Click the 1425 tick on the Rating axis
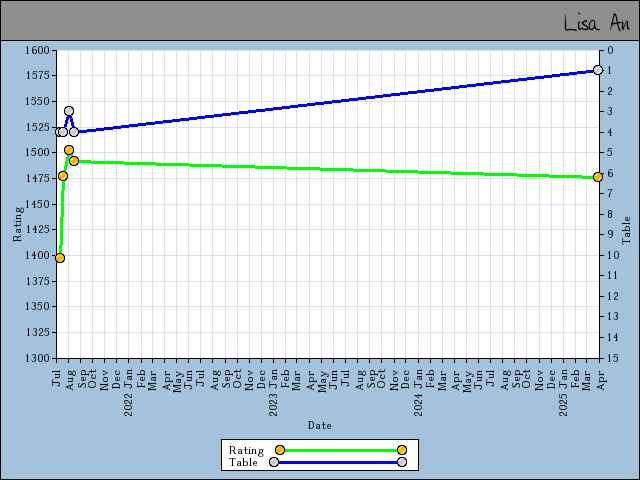Image resolution: width=640 pixels, height=480 pixels. 37,229
